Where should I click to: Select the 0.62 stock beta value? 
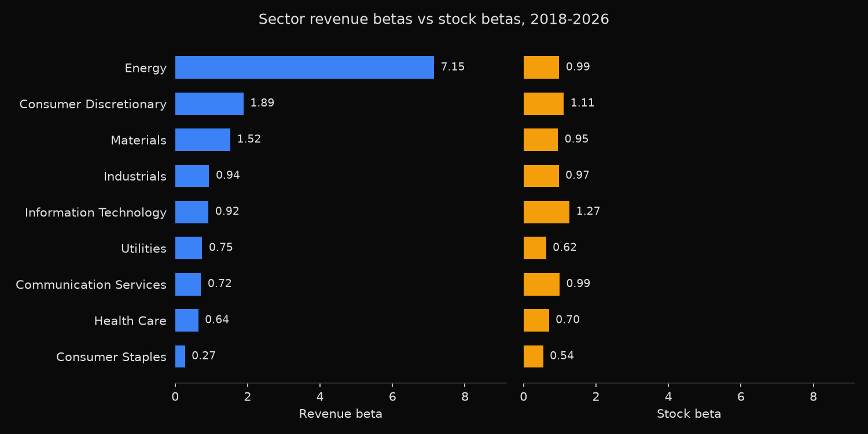pyautogui.click(x=565, y=248)
